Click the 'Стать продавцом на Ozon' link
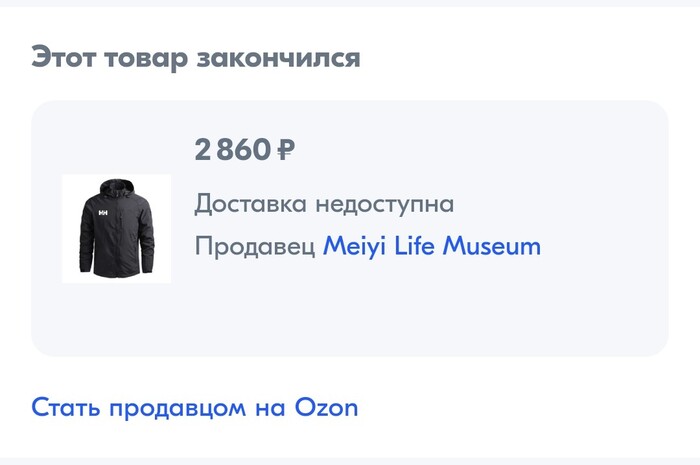Image resolution: width=700 pixels, height=465 pixels. (x=194, y=408)
